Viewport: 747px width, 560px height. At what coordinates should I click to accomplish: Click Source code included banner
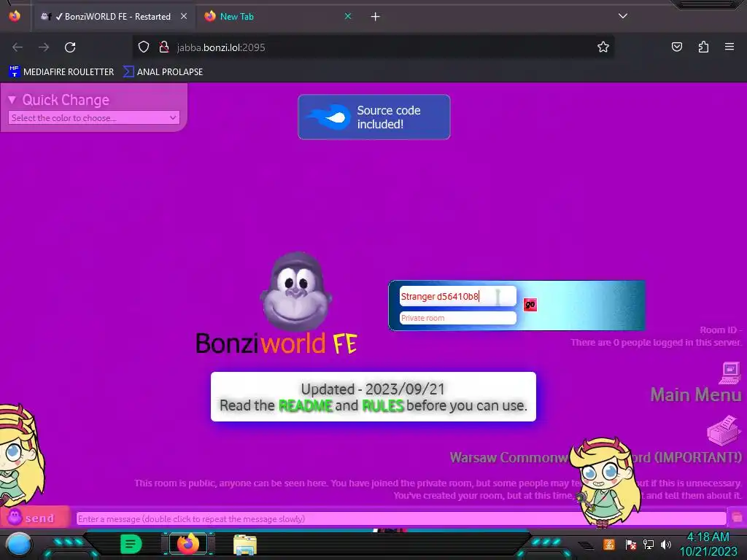click(x=374, y=117)
